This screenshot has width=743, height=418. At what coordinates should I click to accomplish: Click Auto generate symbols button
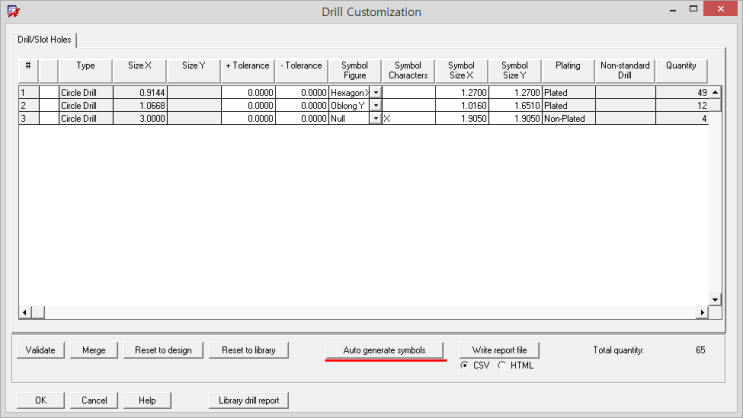coord(384,350)
